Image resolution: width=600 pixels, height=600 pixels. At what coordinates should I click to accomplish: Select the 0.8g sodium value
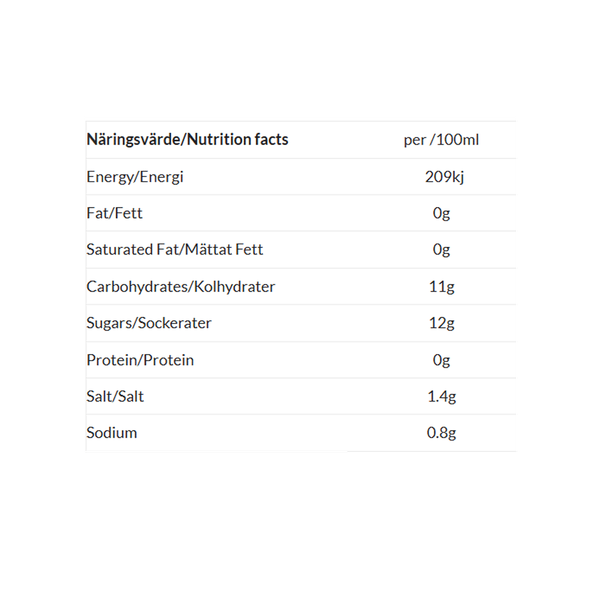click(x=441, y=433)
